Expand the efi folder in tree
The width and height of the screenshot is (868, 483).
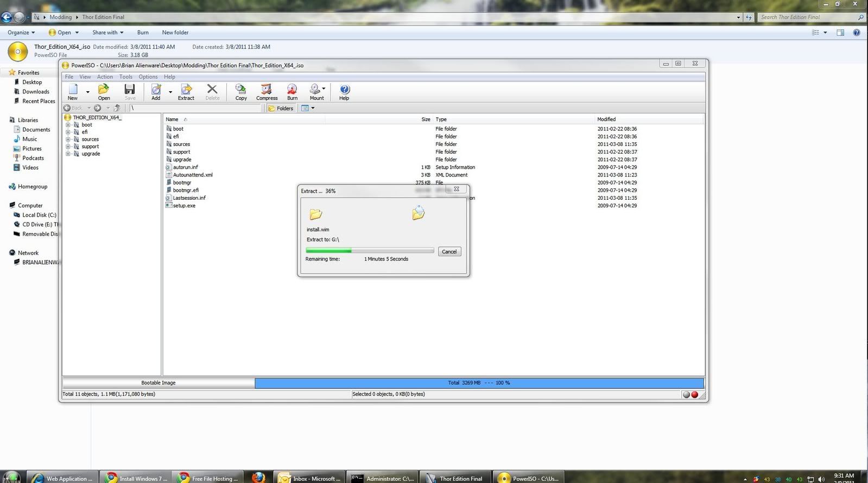[x=68, y=132]
